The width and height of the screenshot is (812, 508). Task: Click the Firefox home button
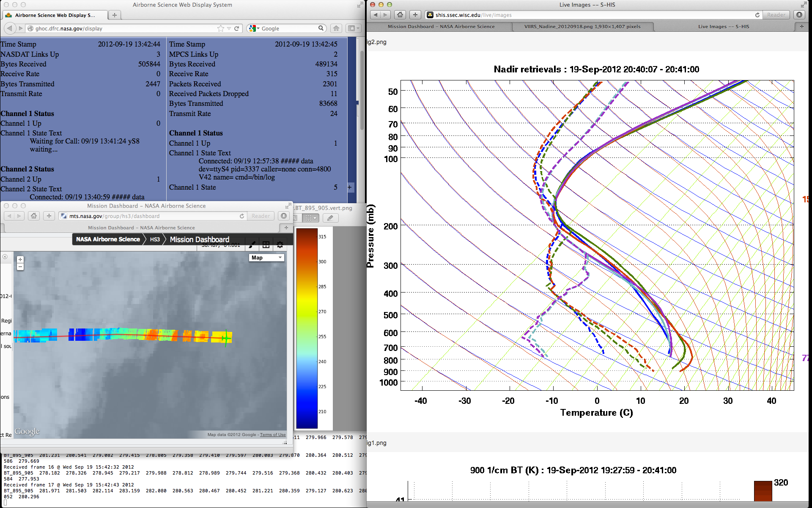click(x=336, y=28)
